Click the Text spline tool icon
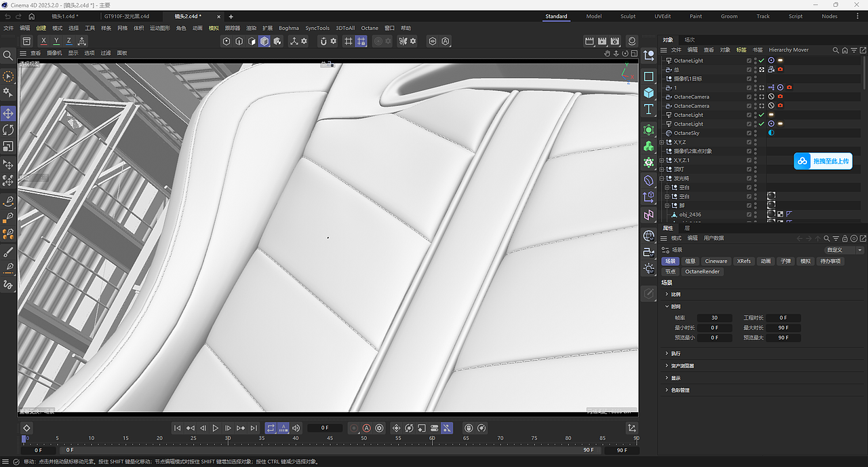This screenshot has height=467, width=868. point(649,109)
